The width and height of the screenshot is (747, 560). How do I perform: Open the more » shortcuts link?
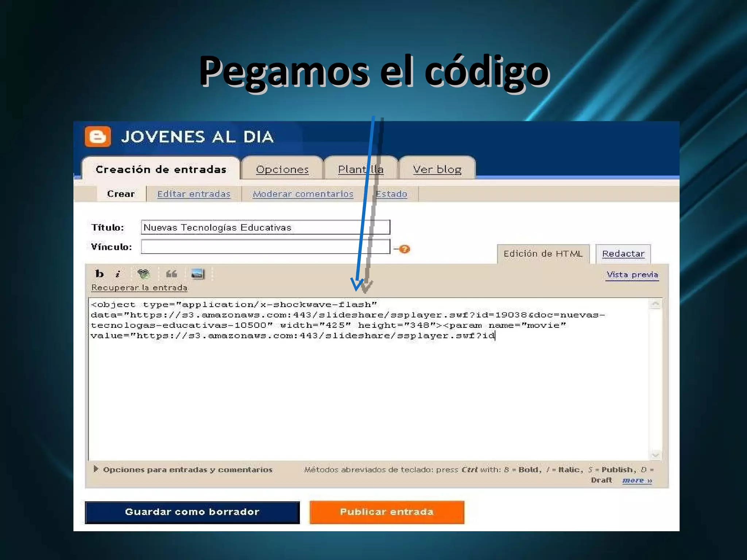pos(637,480)
